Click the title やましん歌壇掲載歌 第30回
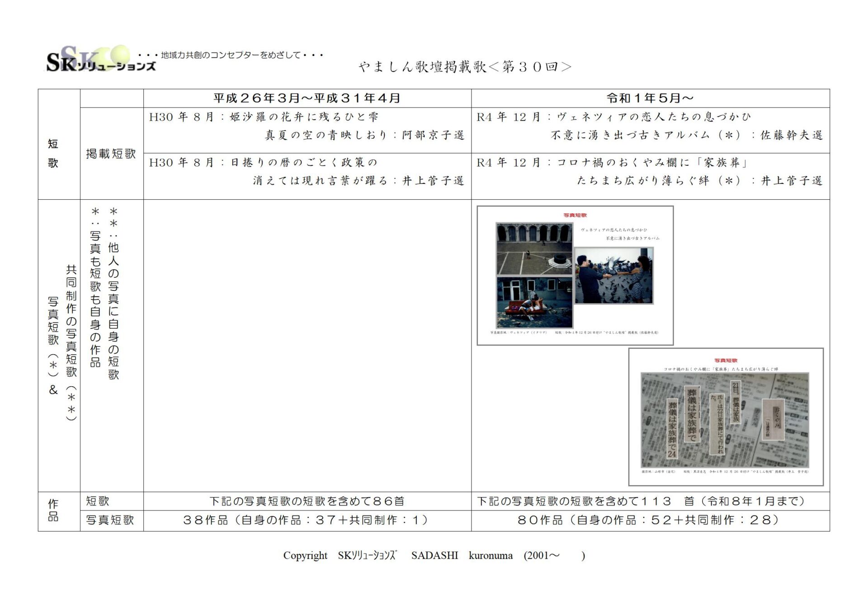Viewport: 868px width, 613px height. [x=465, y=67]
